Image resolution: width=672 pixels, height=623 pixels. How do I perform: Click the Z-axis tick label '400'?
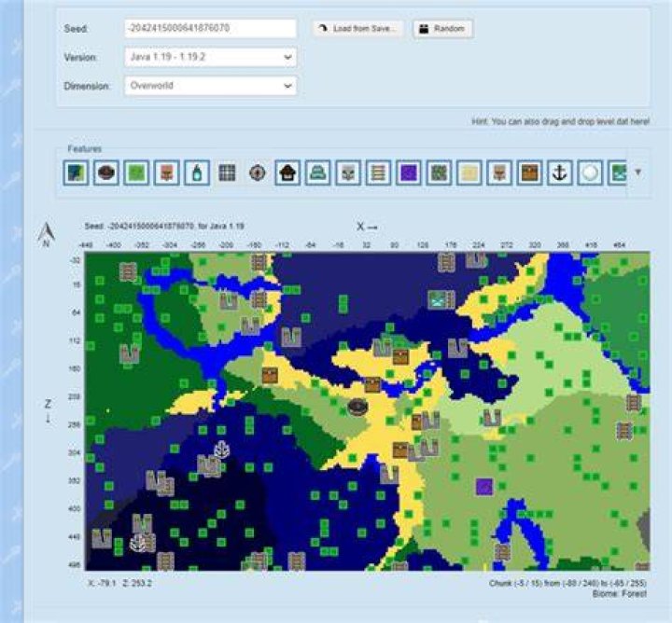(x=75, y=508)
